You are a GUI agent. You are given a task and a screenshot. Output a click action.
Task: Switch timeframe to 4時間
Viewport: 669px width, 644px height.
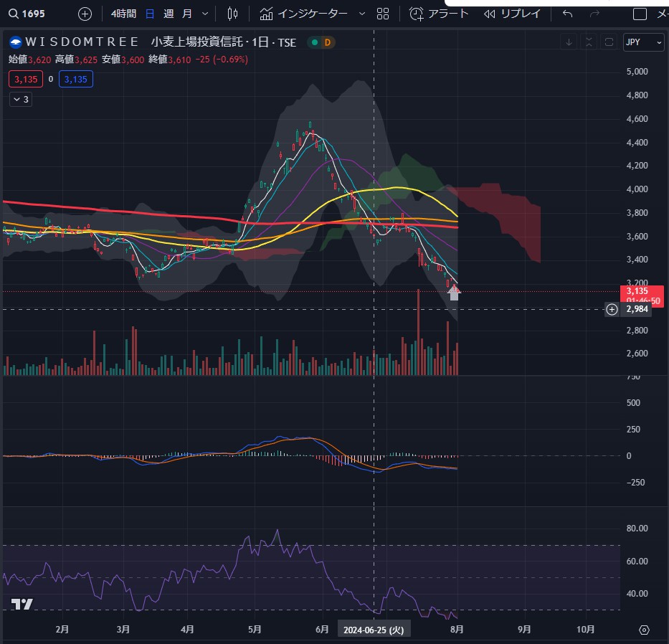tap(123, 14)
